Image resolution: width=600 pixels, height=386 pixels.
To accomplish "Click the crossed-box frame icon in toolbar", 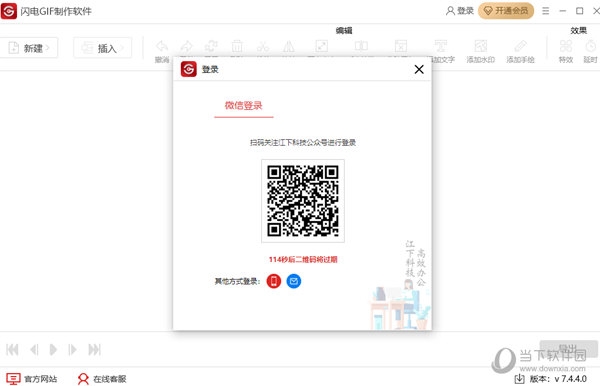I will 401,47.
